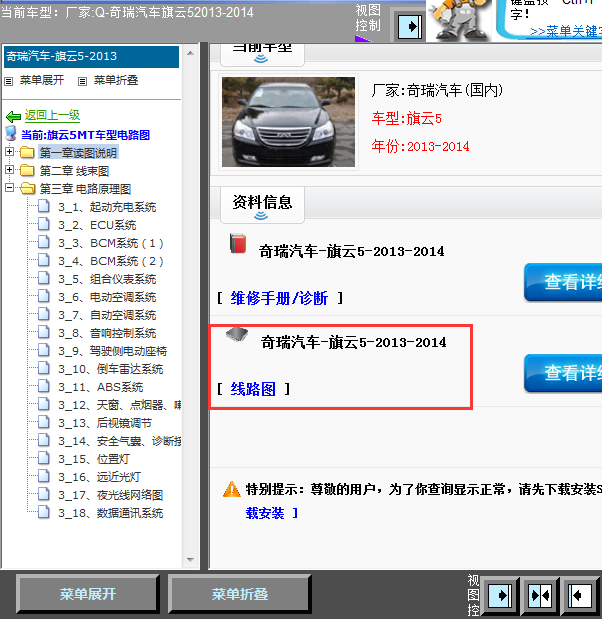
Task: Expand 第一章读图说明 tree node
Action: [9, 152]
